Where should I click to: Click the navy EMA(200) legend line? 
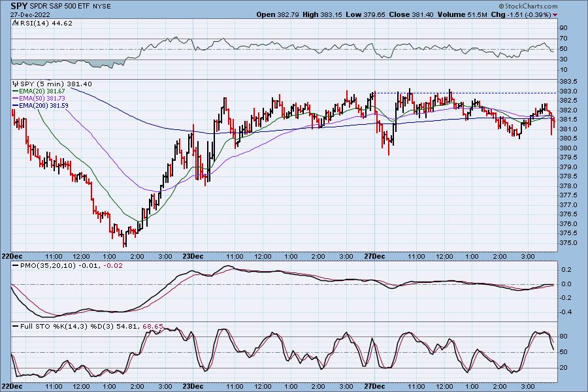click(x=16, y=106)
